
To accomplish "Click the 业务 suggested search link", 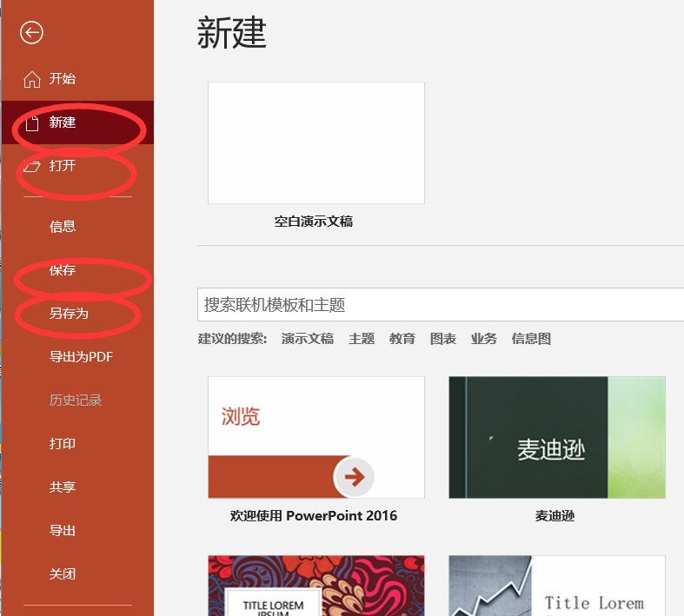I will 484,339.
